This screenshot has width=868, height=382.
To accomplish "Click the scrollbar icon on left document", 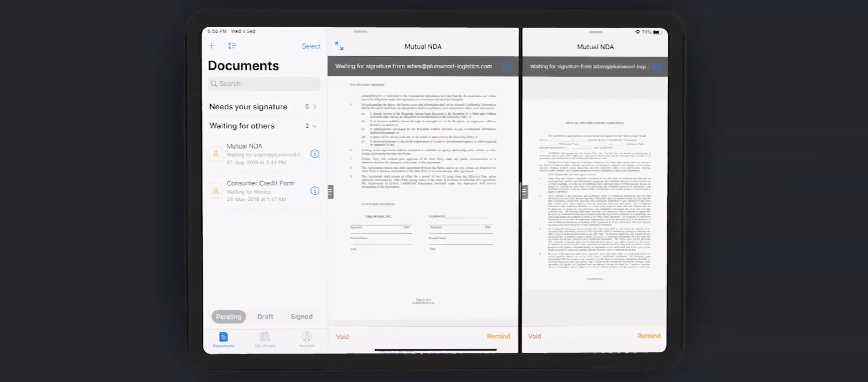I will tap(330, 191).
